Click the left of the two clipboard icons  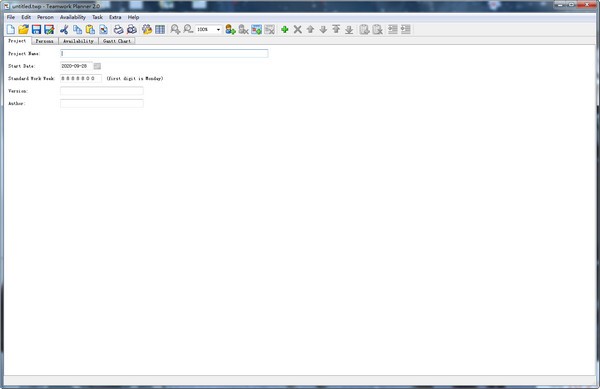364,29
